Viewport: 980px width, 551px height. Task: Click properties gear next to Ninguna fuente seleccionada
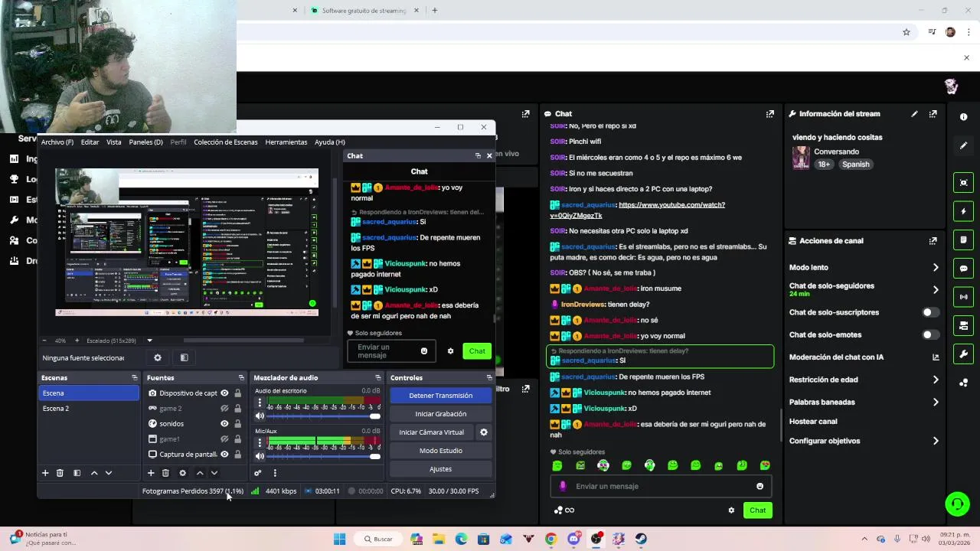tap(158, 357)
